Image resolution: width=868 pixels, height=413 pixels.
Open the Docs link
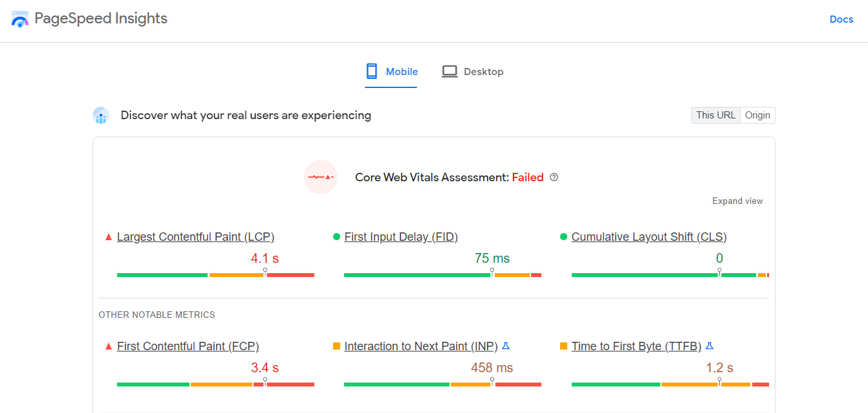point(841,19)
